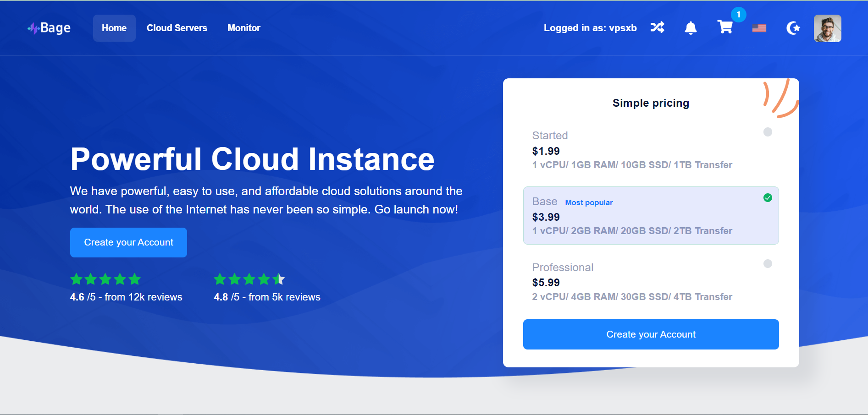Click the cart badge showing 1
Screen dimensions: 868x415
click(x=738, y=15)
